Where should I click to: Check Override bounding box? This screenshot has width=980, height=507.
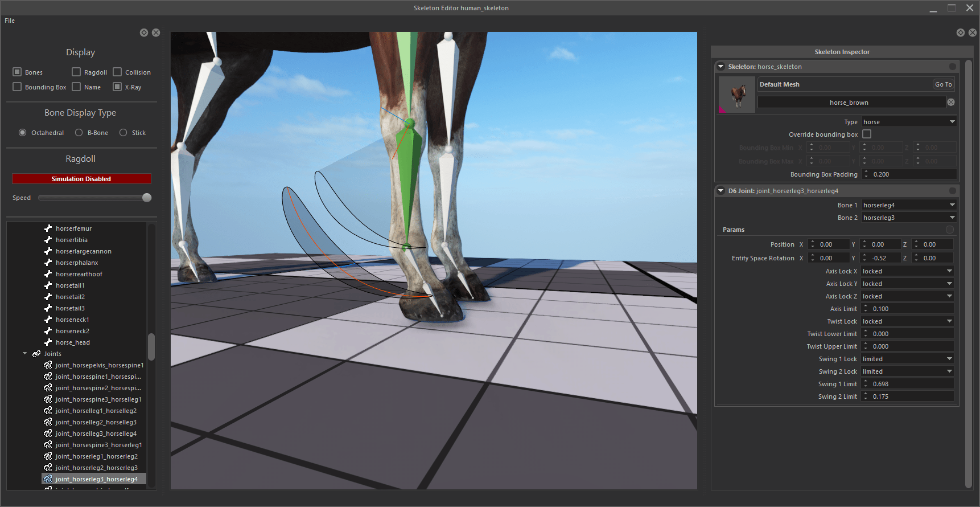(867, 134)
